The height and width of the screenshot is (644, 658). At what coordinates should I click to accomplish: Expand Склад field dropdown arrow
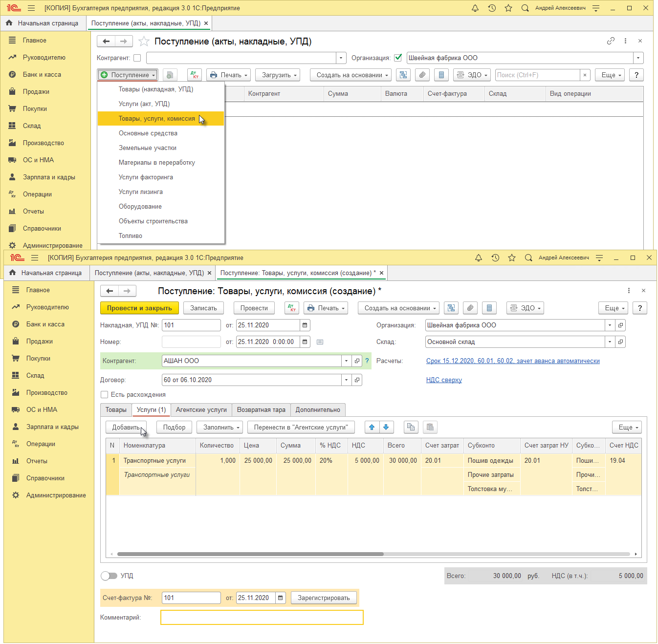pos(610,342)
